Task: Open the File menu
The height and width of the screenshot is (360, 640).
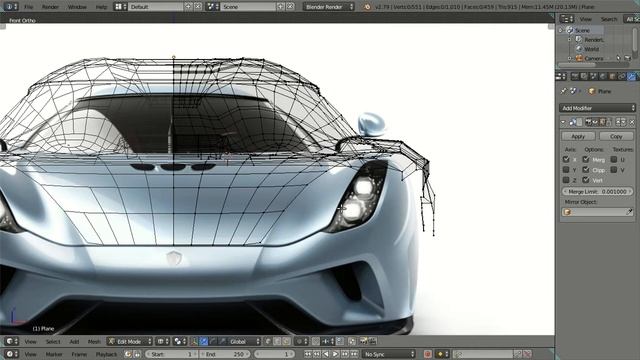Action: pyautogui.click(x=28, y=7)
